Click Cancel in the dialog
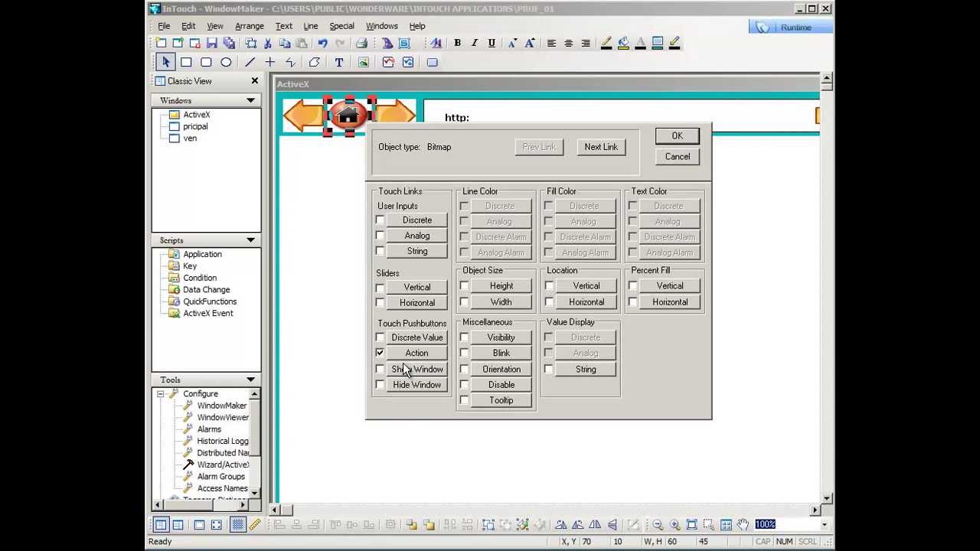 [677, 156]
